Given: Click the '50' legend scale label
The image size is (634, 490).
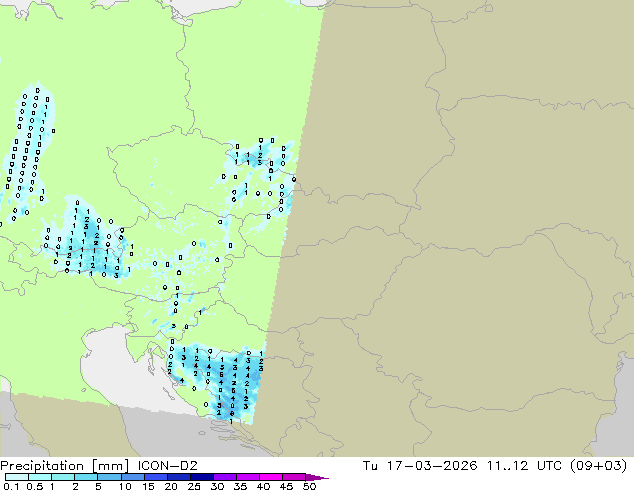Looking at the screenshot, I should coord(309,486).
